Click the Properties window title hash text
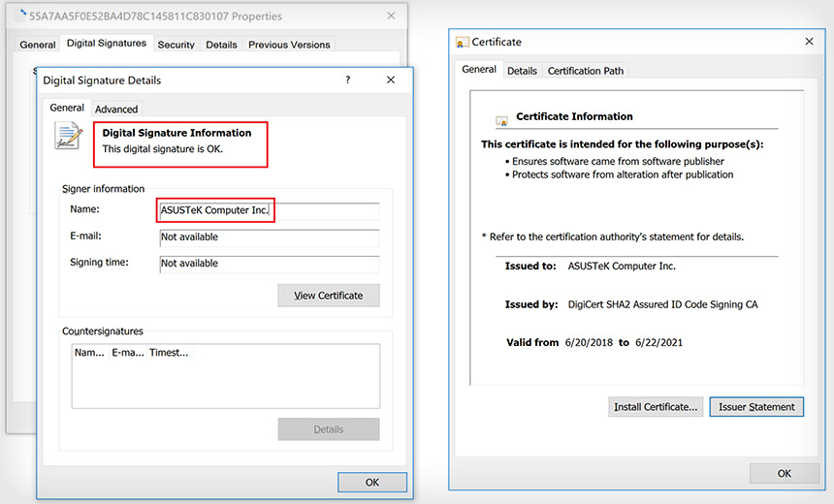The height and width of the screenshot is (504, 834). click(155, 16)
